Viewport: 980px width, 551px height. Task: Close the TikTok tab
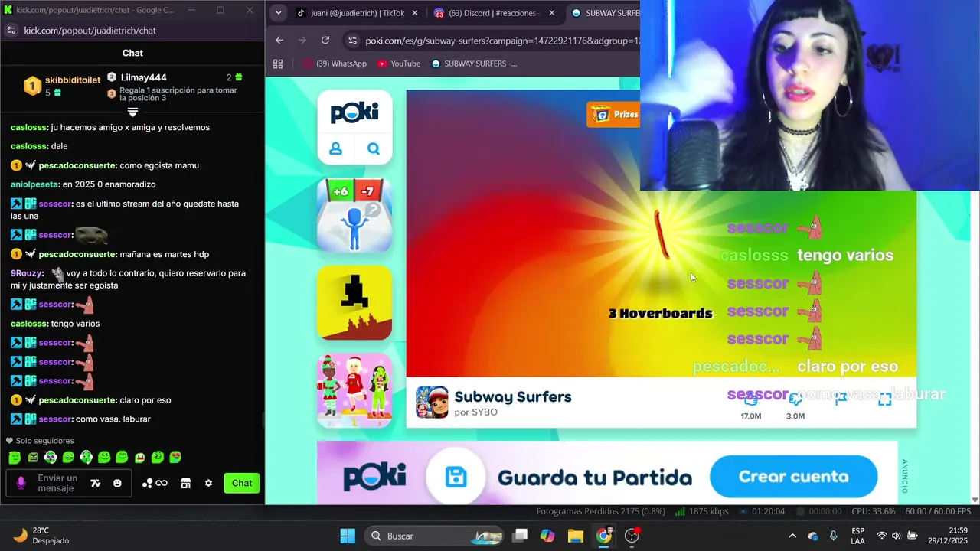[x=414, y=13]
